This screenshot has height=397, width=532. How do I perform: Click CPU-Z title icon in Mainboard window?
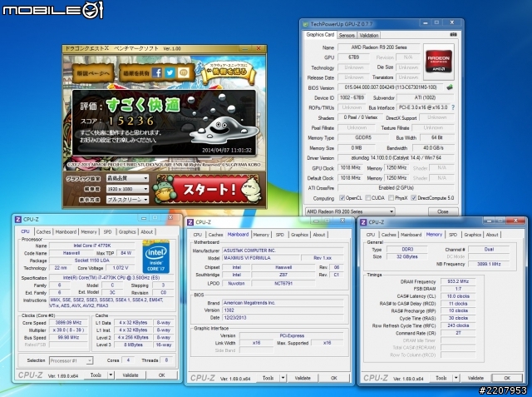pyautogui.click(x=190, y=222)
